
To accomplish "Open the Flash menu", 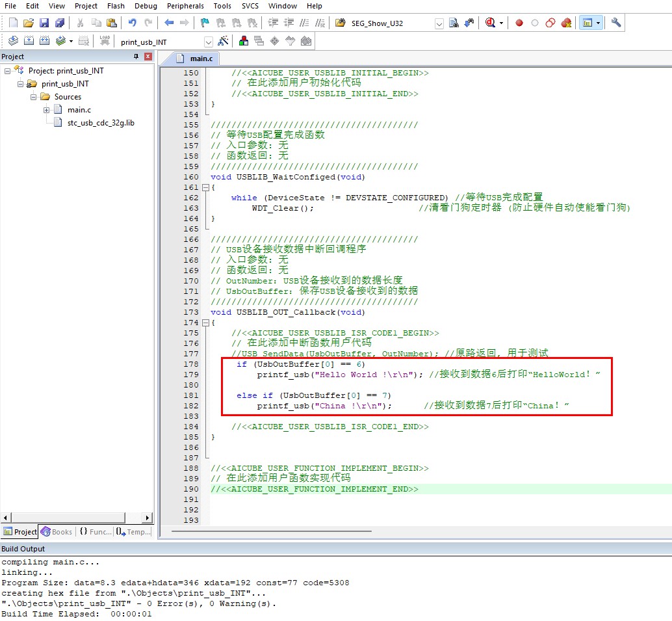I will (116, 6).
